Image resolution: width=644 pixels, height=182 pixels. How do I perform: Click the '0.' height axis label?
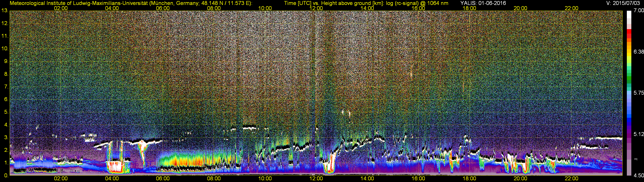6,175
